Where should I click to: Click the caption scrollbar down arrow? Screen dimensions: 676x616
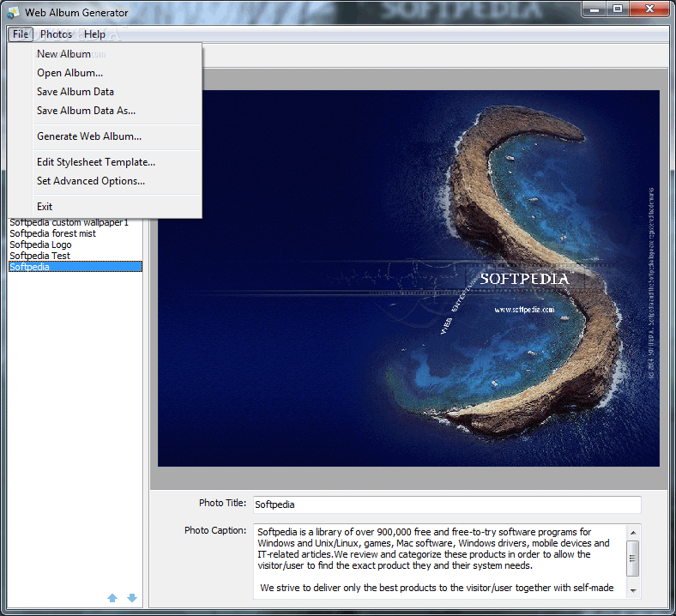(633, 590)
